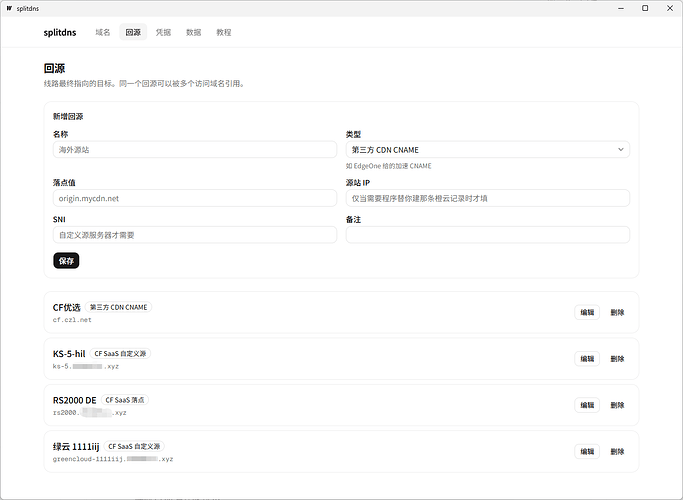683x500 pixels.
Task: Click the CF SaaS 自定义源 badge on 绿云 1111iij
Action: coord(134,446)
